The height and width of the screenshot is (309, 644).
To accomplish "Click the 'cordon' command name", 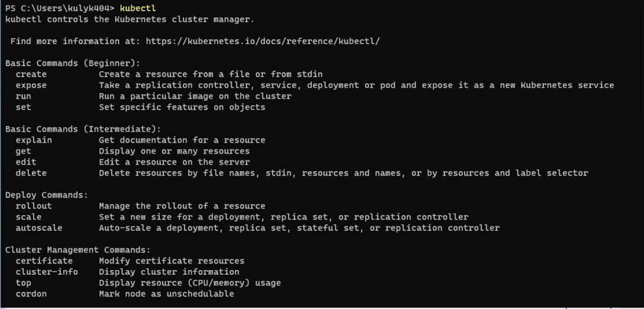I will [31, 294].
